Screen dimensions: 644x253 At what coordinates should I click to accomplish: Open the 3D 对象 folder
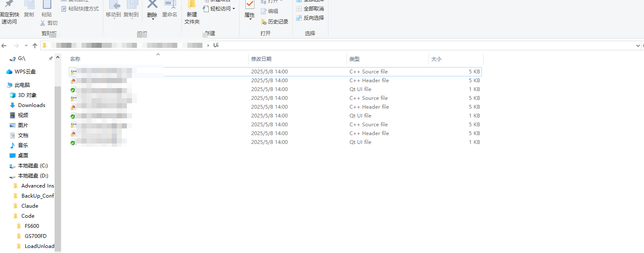pyautogui.click(x=24, y=95)
